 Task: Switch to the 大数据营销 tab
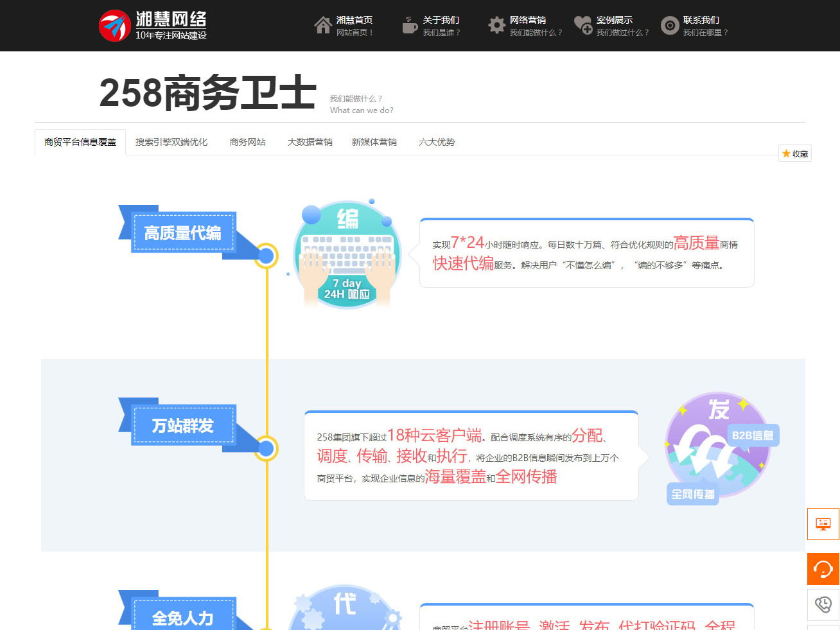click(310, 142)
